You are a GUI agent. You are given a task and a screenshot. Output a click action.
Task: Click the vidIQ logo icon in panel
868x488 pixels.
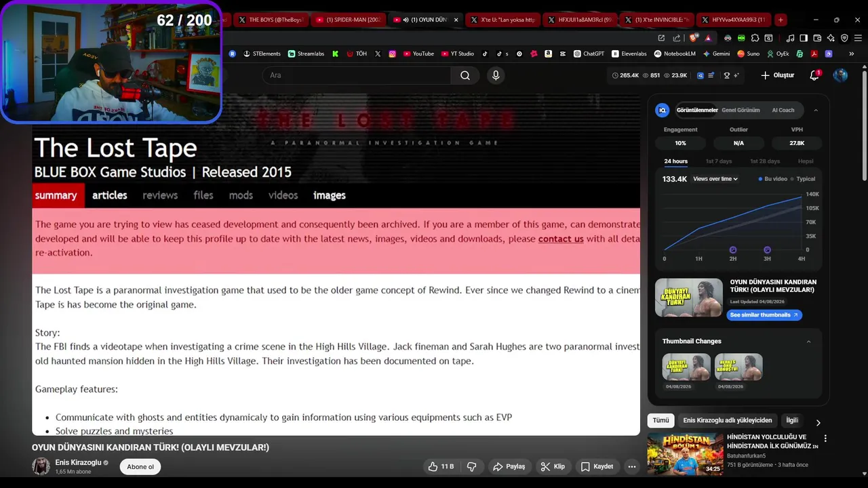[x=663, y=110]
